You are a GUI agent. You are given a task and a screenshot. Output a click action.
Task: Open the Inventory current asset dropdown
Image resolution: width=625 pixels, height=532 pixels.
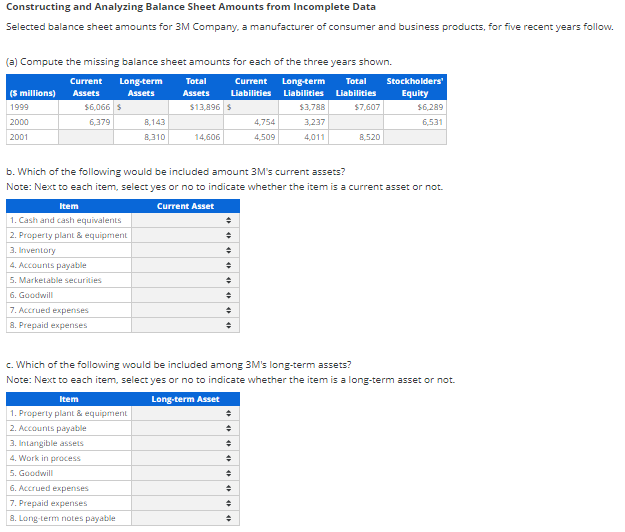[185, 250]
